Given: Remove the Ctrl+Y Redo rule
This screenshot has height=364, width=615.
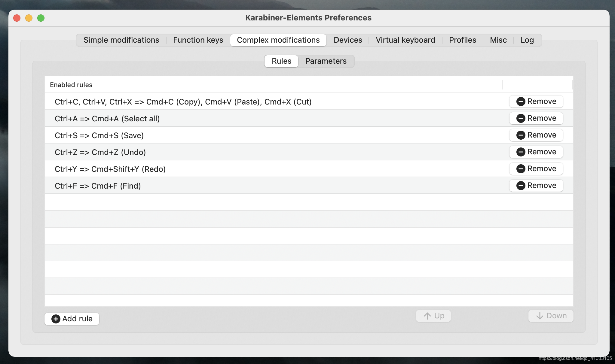Looking at the screenshot, I should click(536, 169).
